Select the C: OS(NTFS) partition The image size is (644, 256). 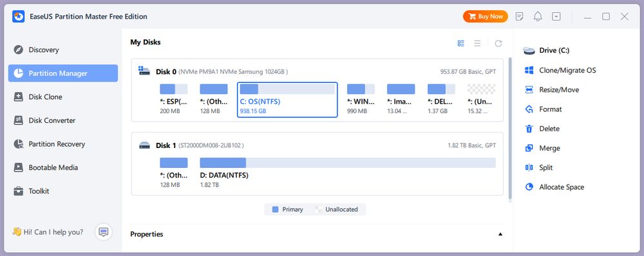coord(287,100)
